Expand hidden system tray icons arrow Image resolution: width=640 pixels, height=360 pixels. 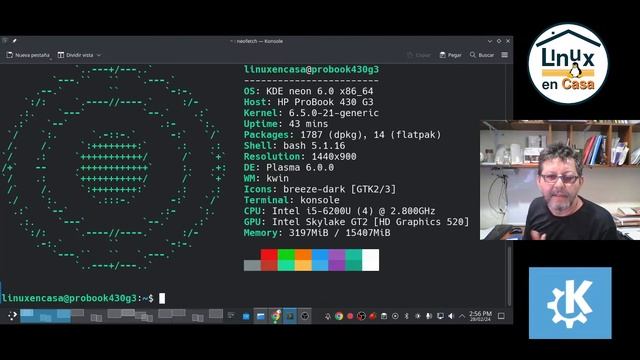[462, 316]
